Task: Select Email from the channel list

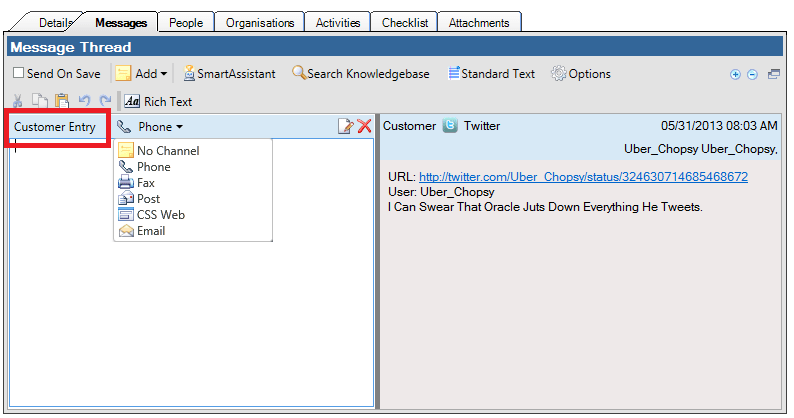Action: pyautogui.click(x=150, y=231)
